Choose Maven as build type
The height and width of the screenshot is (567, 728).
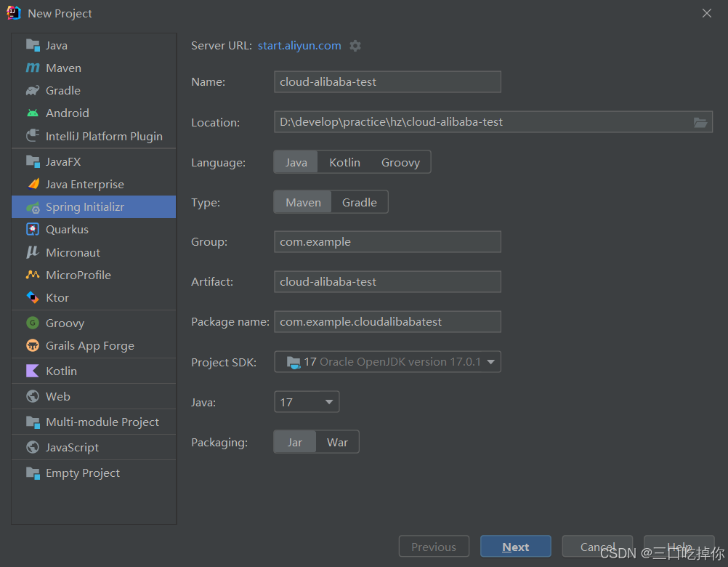tap(303, 202)
